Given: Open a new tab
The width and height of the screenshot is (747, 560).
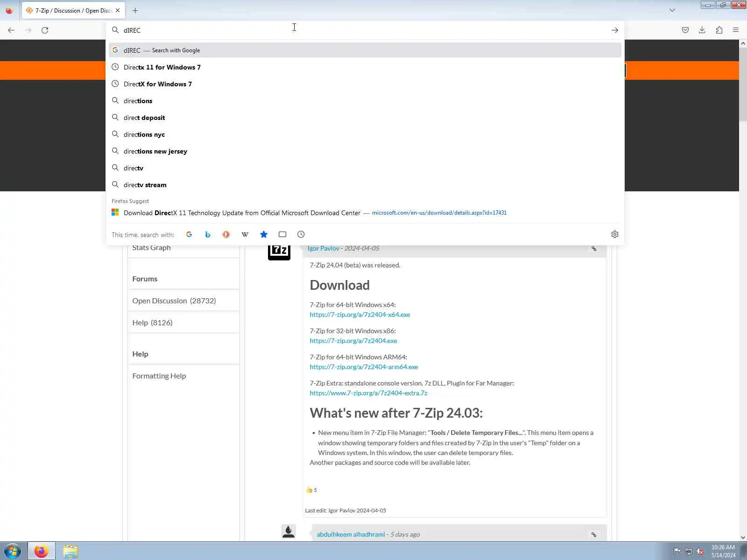Looking at the screenshot, I should (x=135, y=10).
